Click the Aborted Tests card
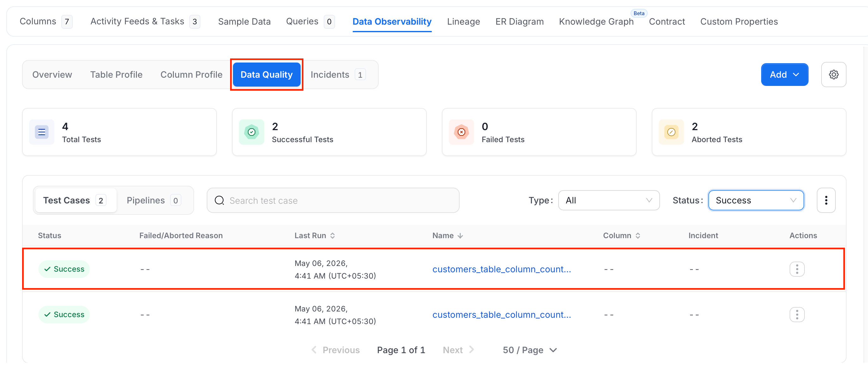Viewport: 868px width, 374px height. [x=749, y=132]
